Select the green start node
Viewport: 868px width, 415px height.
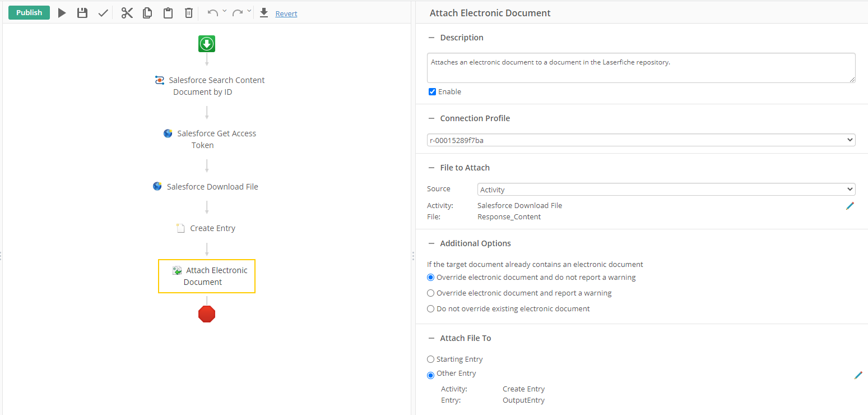click(207, 44)
